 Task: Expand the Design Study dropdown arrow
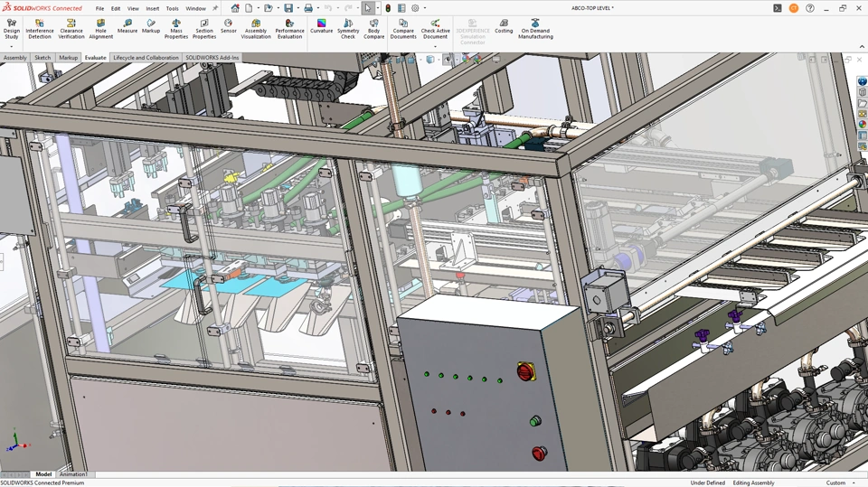[x=12, y=46]
